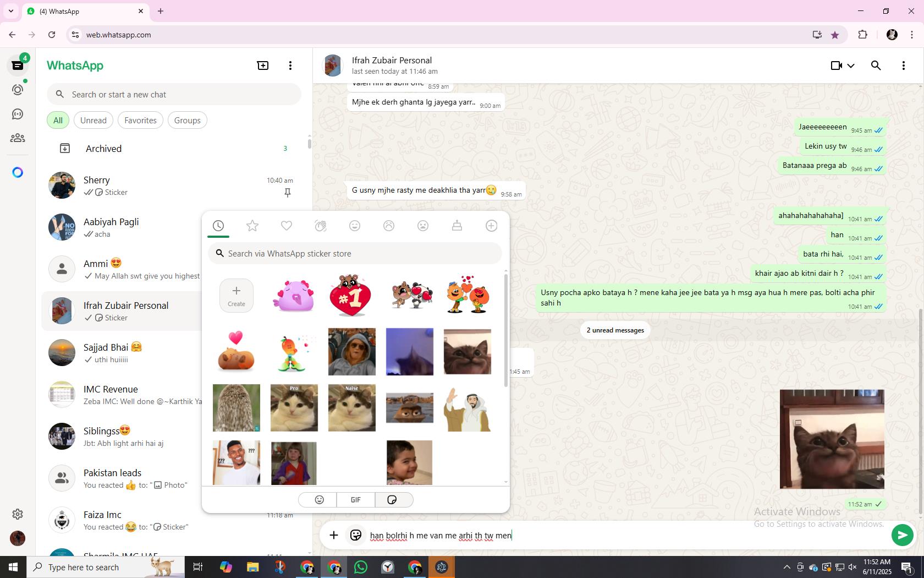This screenshot has width=924, height=578.
Task: Open the Status updates icon
Action: coord(18,90)
